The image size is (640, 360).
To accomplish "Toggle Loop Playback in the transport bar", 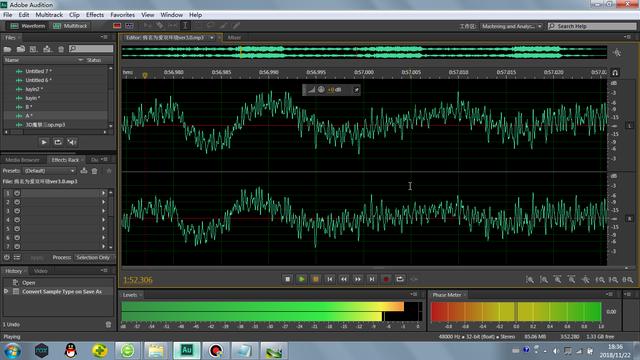I will point(400,279).
